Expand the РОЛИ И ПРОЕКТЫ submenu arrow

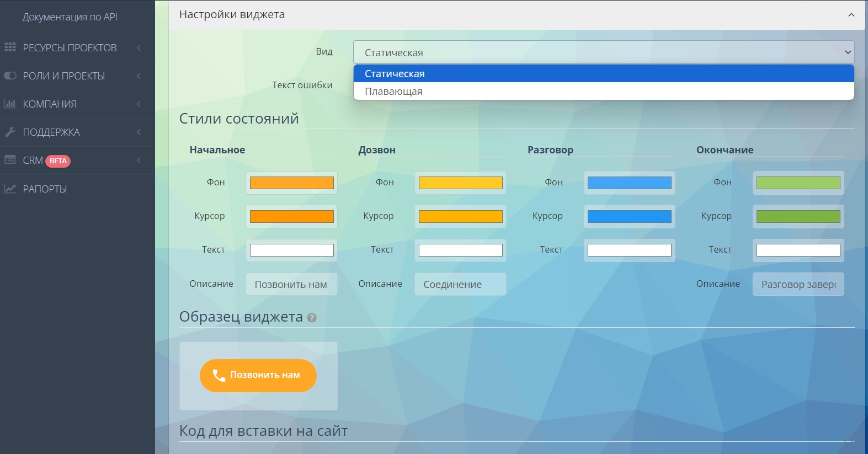point(139,76)
